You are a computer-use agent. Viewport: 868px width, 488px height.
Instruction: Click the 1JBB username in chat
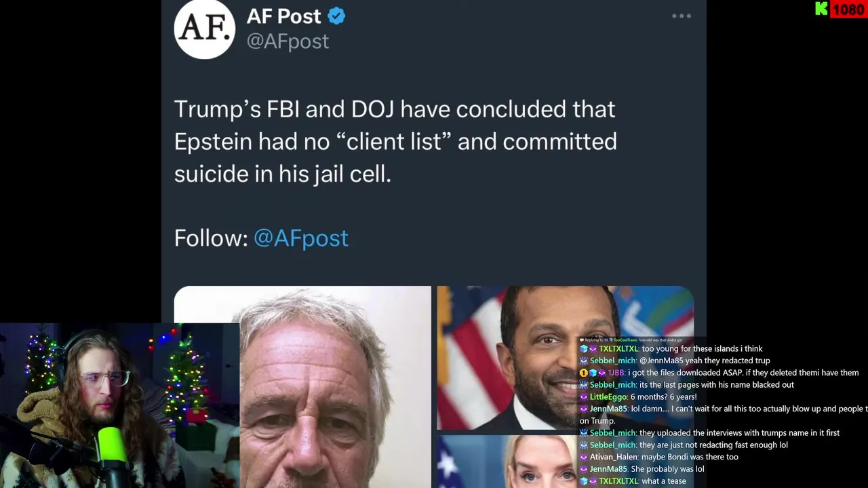coord(616,373)
